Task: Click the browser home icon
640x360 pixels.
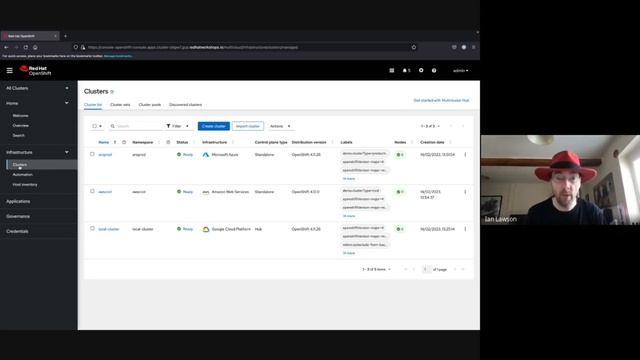Action: tap(36, 47)
